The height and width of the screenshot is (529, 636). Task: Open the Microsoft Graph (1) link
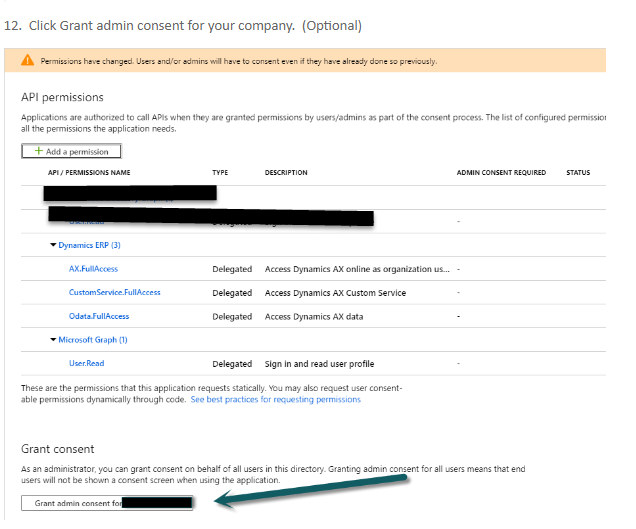point(93,340)
